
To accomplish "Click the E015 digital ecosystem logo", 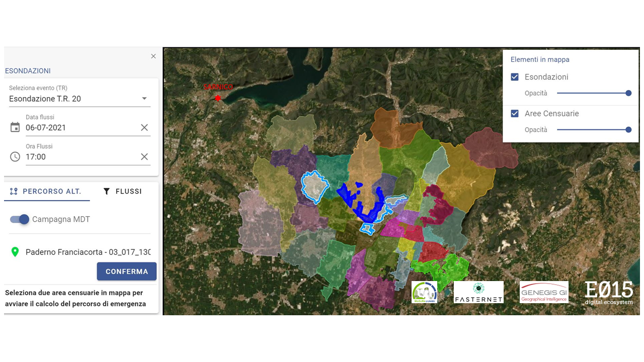I will coord(609,293).
